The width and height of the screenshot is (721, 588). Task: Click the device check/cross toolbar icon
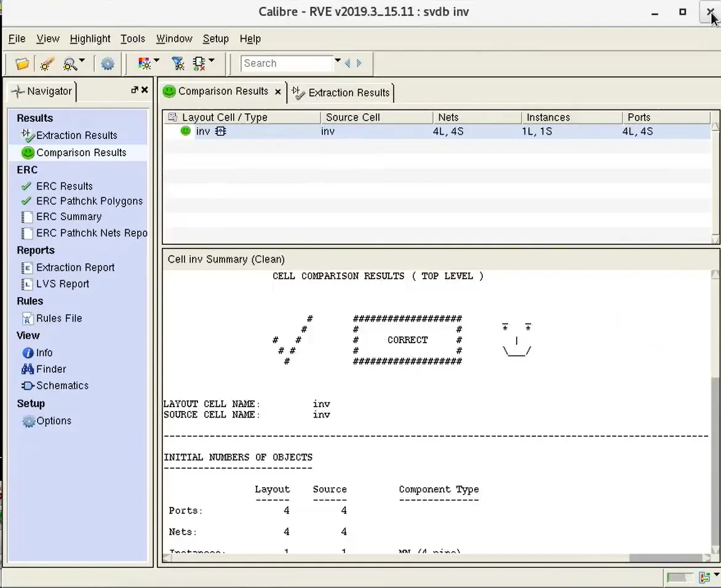coord(199,63)
